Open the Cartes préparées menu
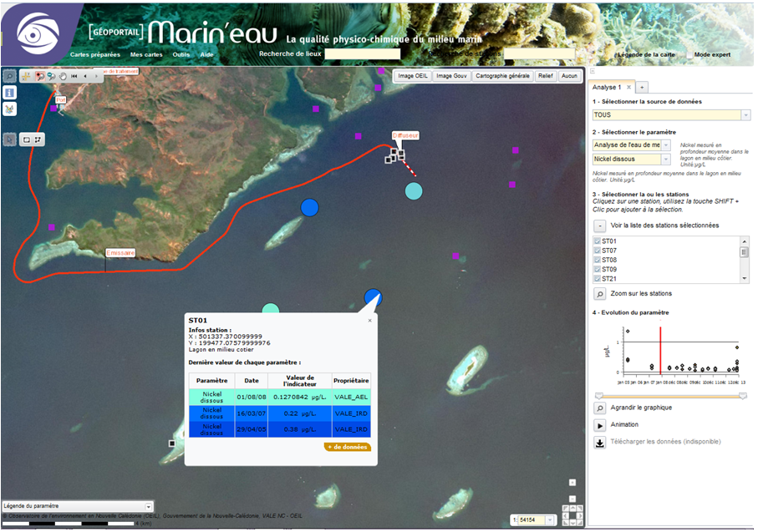This screenshot has height=532, width=758. coord(95,54)
